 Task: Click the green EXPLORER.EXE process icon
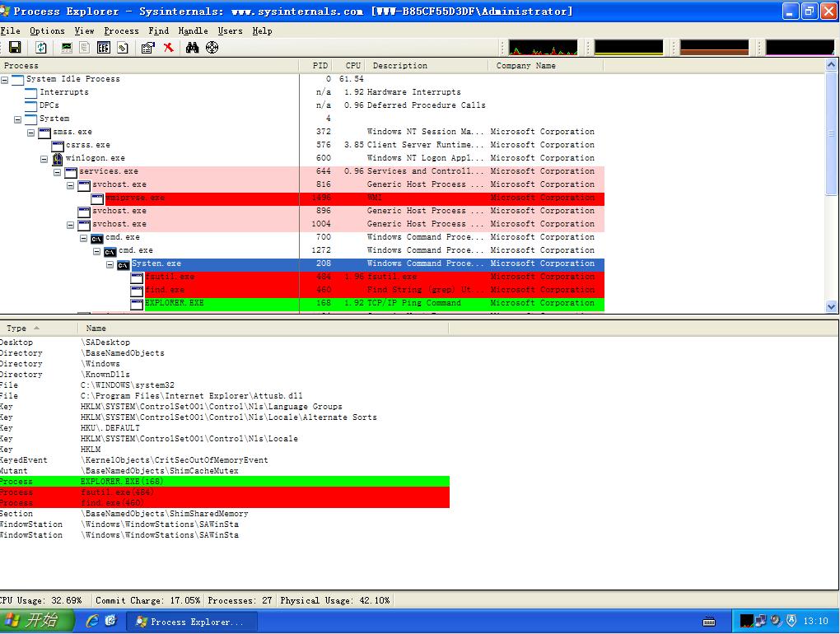[x=137, y=304]
